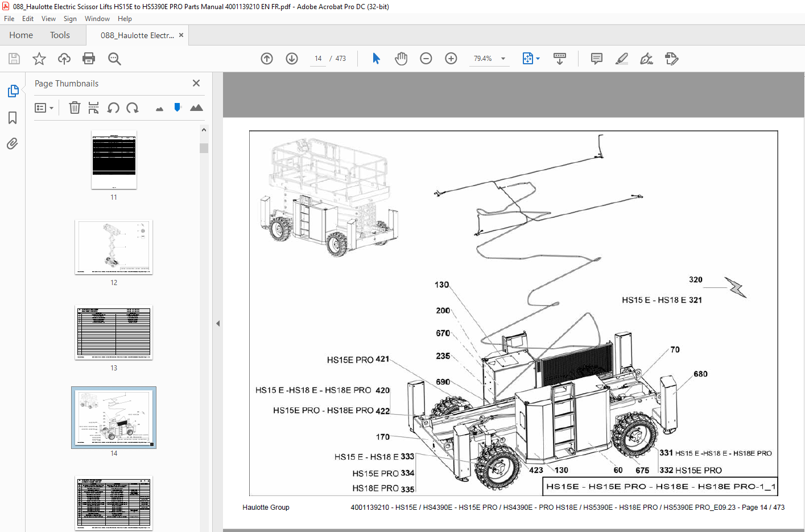Click the 'Page Thumbnails' panel title
Screen dimensions: 805x532
(x=67, y=84)
